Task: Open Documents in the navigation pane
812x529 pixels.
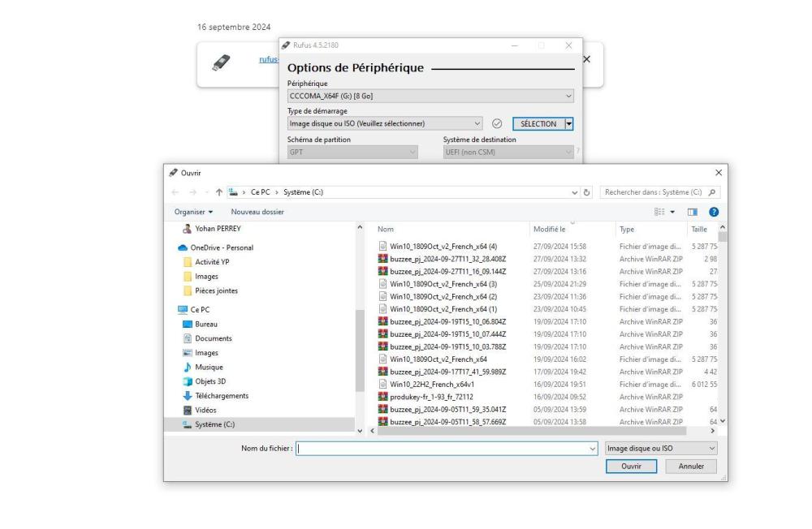Action: point(214,338)
